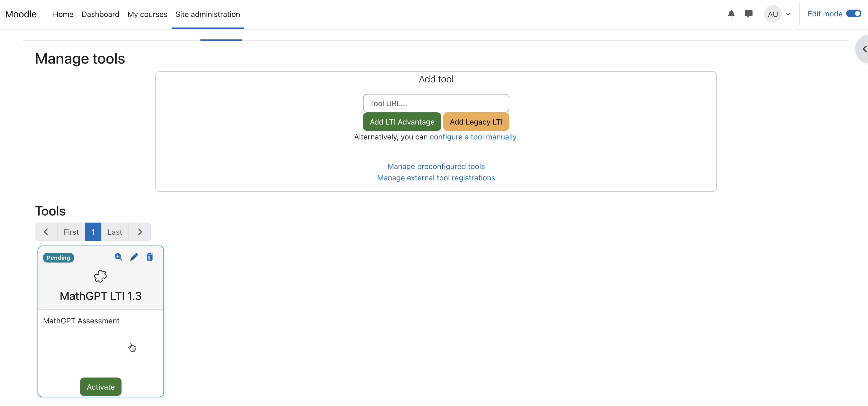Jump to Last page of tools

point(115,232)
